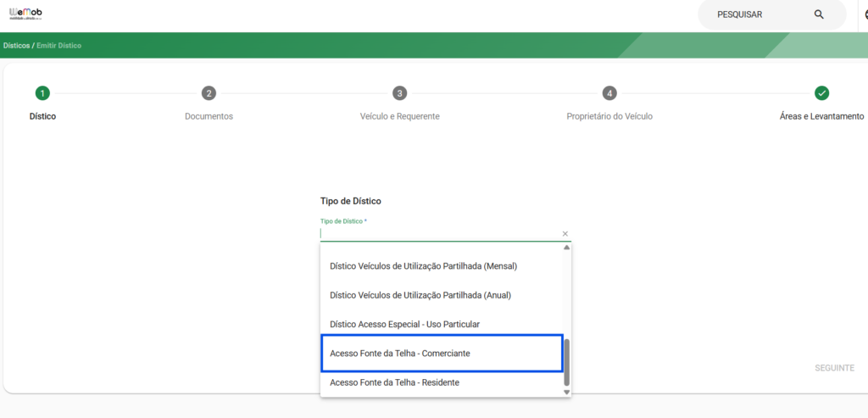The image size is (868, 418).
Task: Select the Áreas e Levantamento step label
Action: (x=821, y=116)
